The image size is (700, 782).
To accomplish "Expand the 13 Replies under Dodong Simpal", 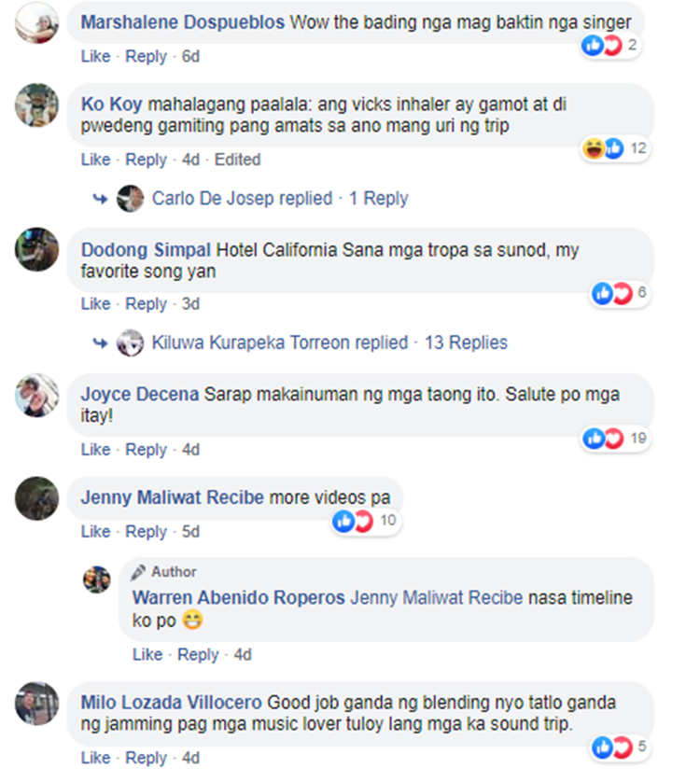I will 466,342.
